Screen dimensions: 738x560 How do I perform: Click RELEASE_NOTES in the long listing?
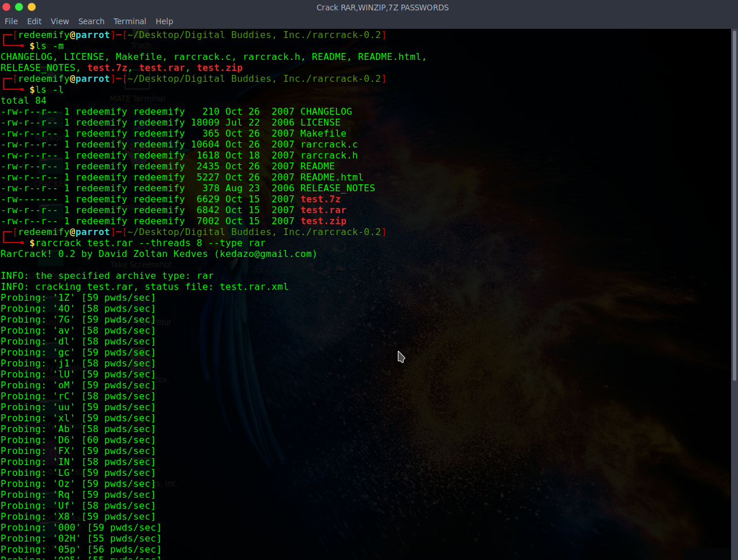337,188
